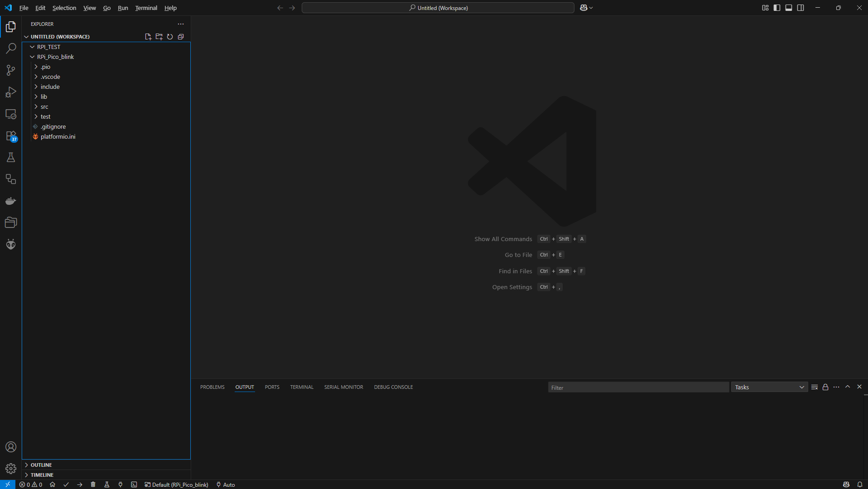Screen dimensions: 868x489
Task: Open the Selection menu
Action: 64,8
